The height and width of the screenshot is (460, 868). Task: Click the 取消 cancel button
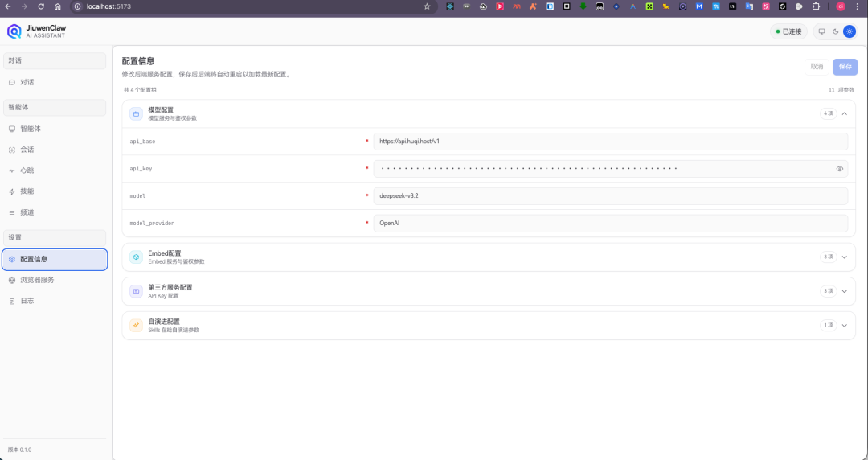click(x=817, y=67)
